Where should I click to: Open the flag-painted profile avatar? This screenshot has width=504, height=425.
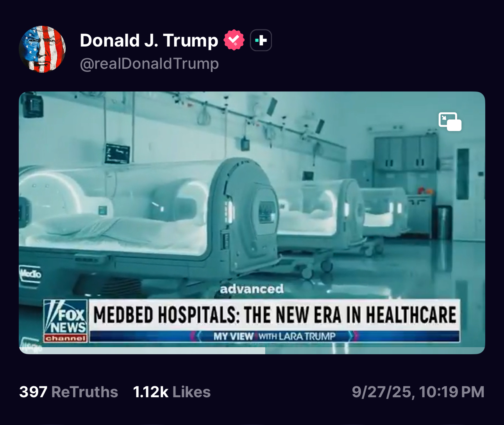click(x=42, y=49)
